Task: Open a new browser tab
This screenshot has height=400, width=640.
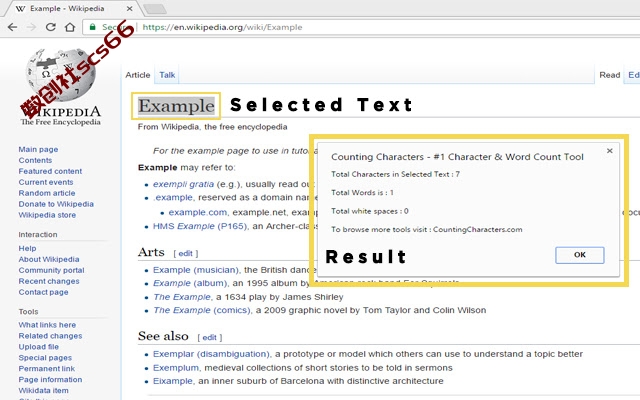Action: [x=155, y=9]
